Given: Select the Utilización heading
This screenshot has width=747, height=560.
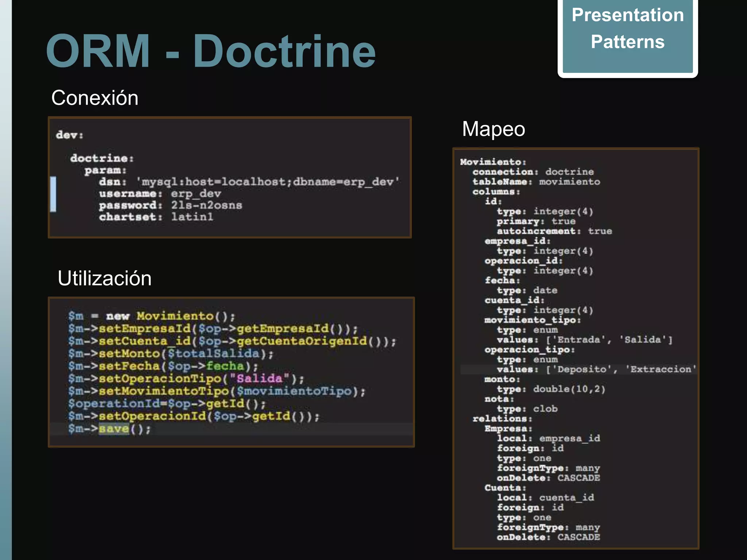Looking at the screenshot, I should tap(104, 278).
